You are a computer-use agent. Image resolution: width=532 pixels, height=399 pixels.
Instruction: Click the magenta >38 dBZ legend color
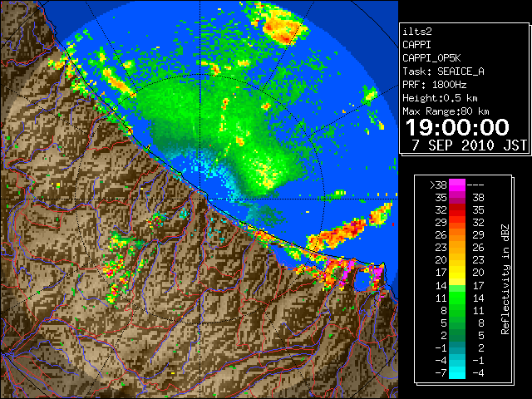[x=457, y=185]
